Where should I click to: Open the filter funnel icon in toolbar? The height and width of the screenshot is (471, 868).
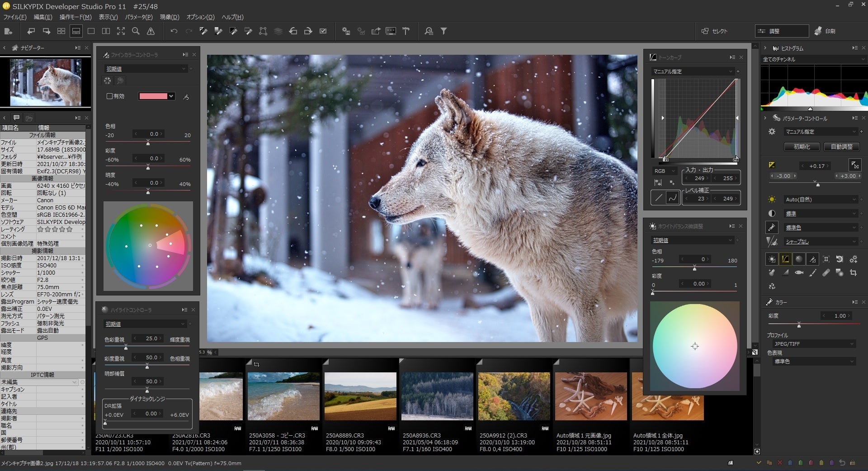(444, 31)
